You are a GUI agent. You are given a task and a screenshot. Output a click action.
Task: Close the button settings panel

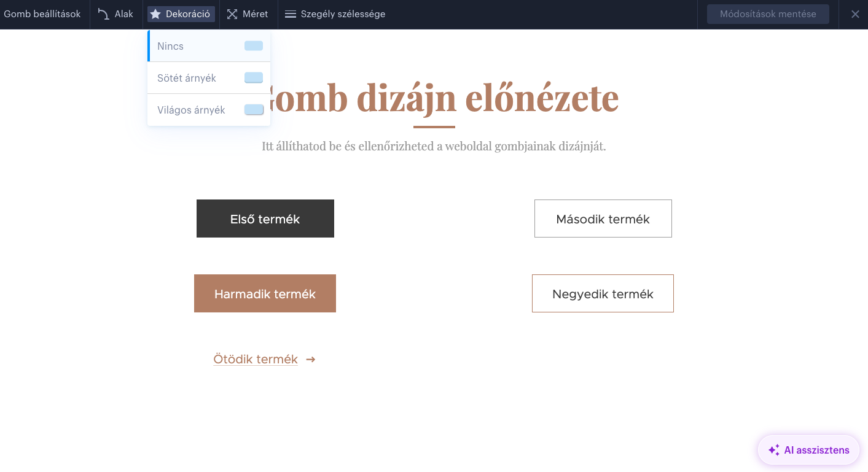(855, 14)
